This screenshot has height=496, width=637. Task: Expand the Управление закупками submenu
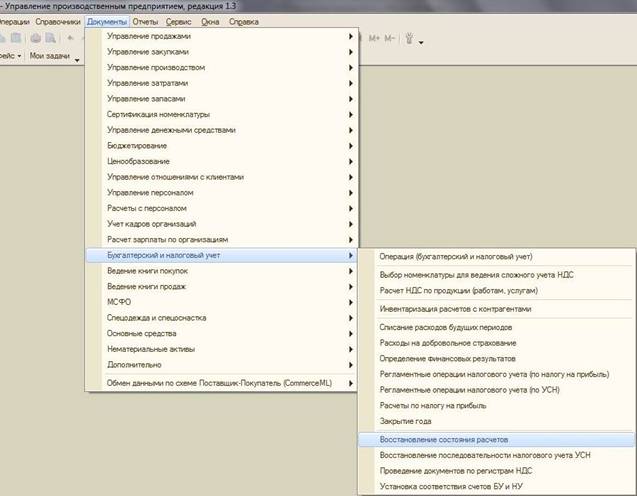pyautogui.click(x=222, y=52)
